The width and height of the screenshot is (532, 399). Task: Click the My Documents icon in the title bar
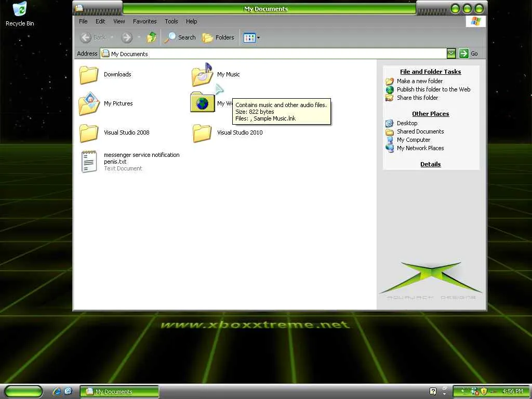(x=79, y=8)
